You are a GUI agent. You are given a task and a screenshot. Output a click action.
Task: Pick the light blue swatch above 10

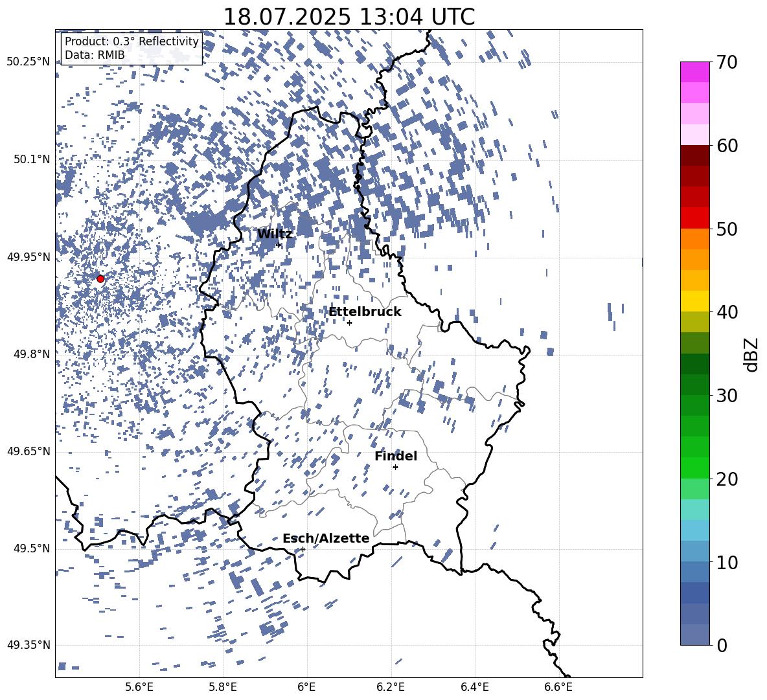point(695,530)
